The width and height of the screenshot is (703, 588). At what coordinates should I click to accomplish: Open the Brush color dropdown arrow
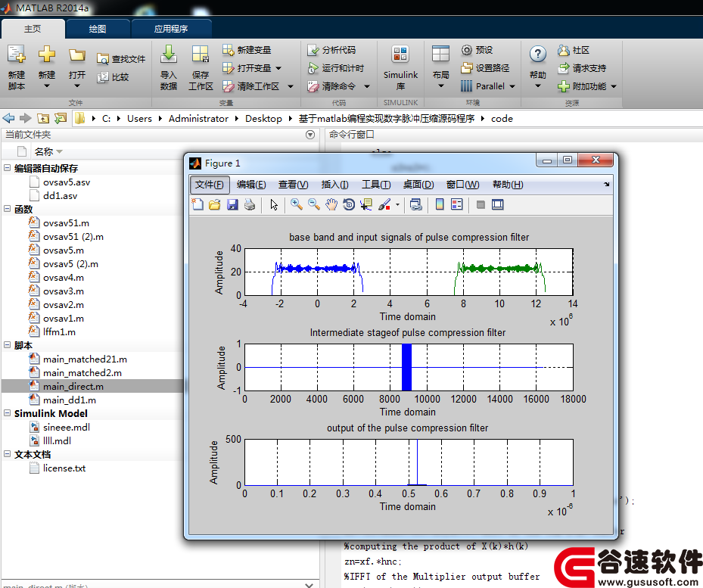pyautogui.click(x=397, y=205)
